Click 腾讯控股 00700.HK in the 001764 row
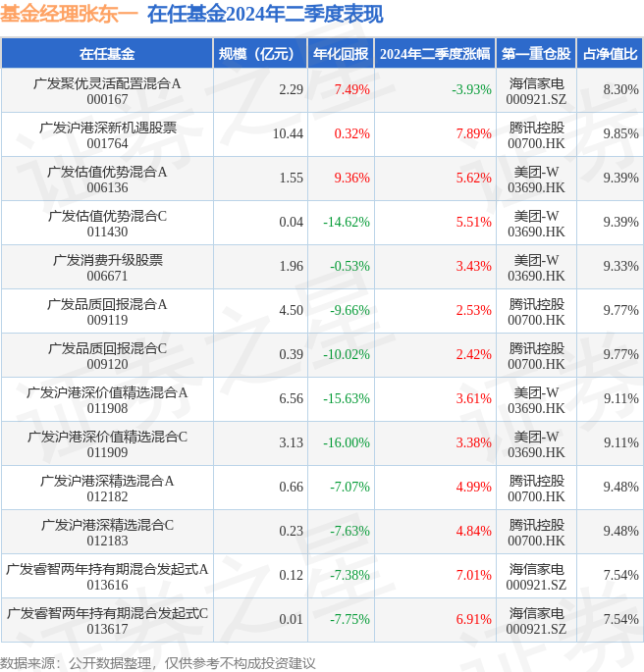This screenshot has width=644, height=672. point(536,135)
